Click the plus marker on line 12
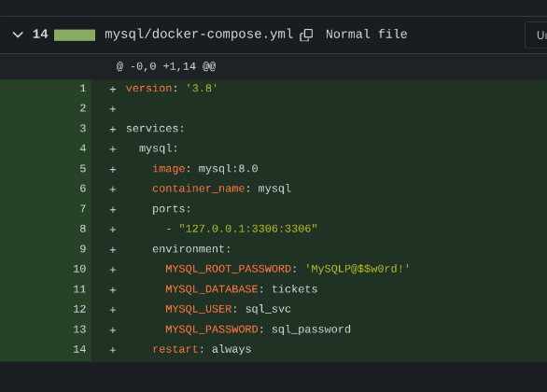Image resolution: width=547 pixels, height=392 pixels. [112, 310]
